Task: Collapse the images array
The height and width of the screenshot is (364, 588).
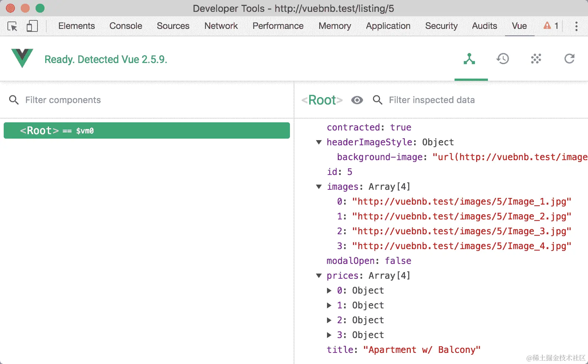Action: 319,187
